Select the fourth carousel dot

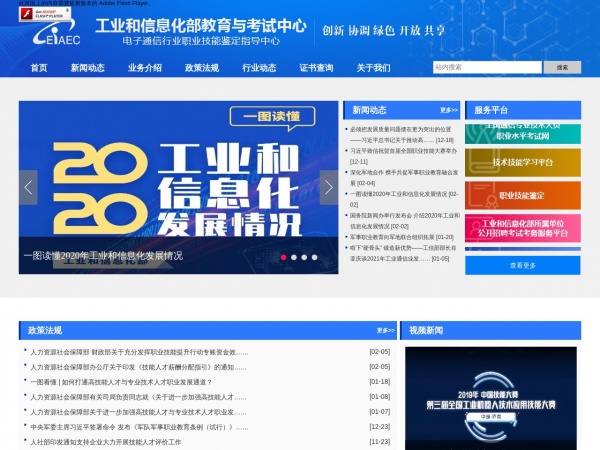(x=315, y=257)
